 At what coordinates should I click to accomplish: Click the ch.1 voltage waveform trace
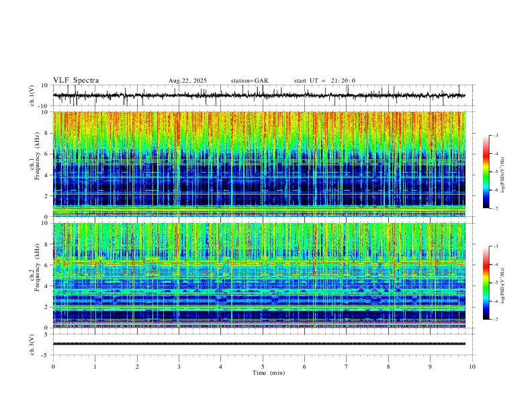(x=259, y=95)
